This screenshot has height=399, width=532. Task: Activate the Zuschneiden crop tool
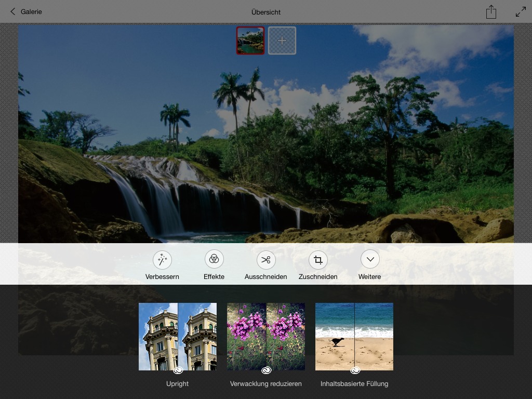[318, 259]
